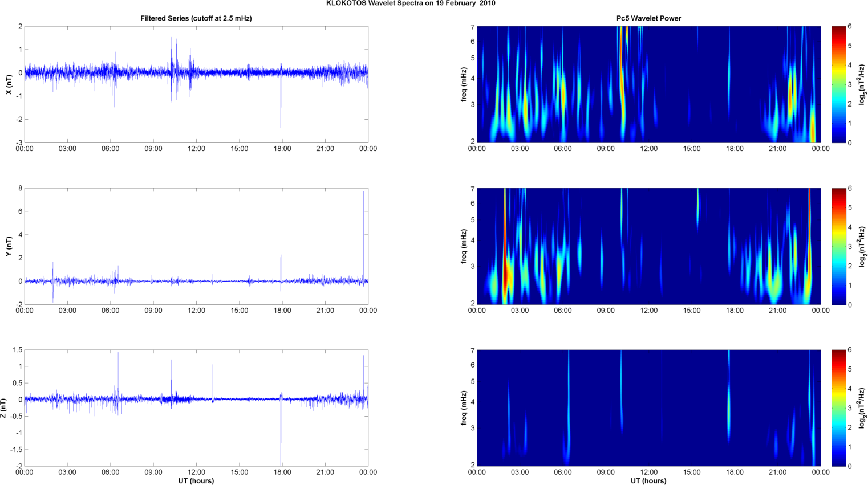This screenshot has height=485, width=868.
Task: Select UT (hours) label under Z wavelet spectrum
Action: [648, 481]
